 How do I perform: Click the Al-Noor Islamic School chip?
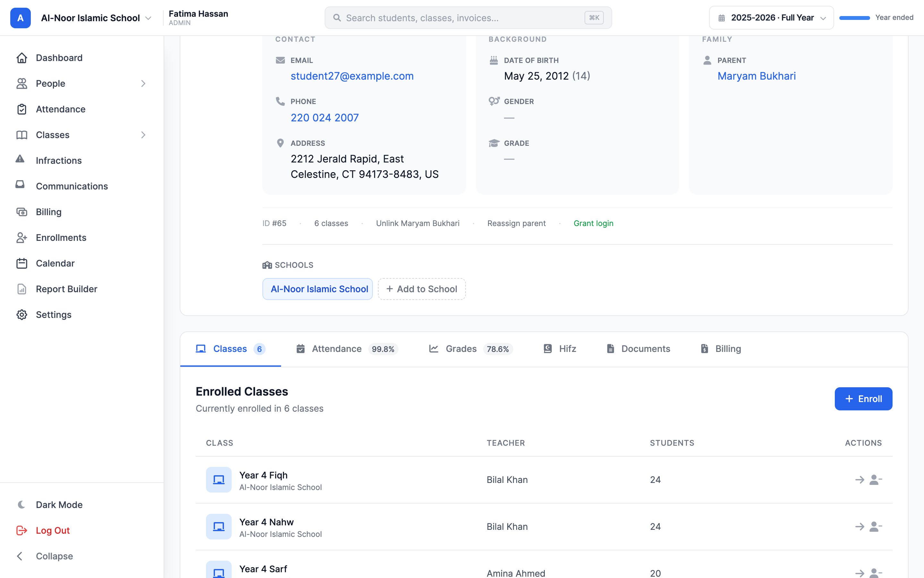(x=317, y=289)
